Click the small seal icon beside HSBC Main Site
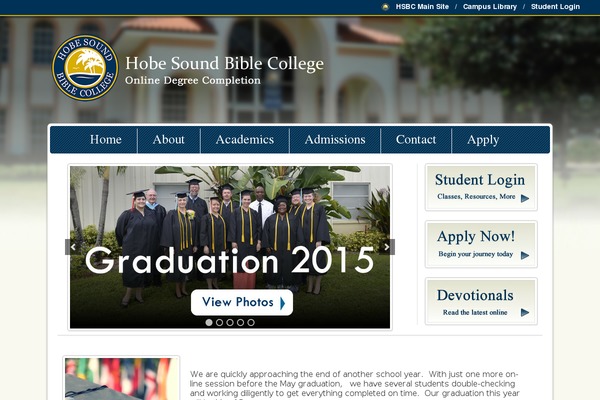Image resolution: width=600 pixels, height=400 pixels. click(x=385, y=7)
